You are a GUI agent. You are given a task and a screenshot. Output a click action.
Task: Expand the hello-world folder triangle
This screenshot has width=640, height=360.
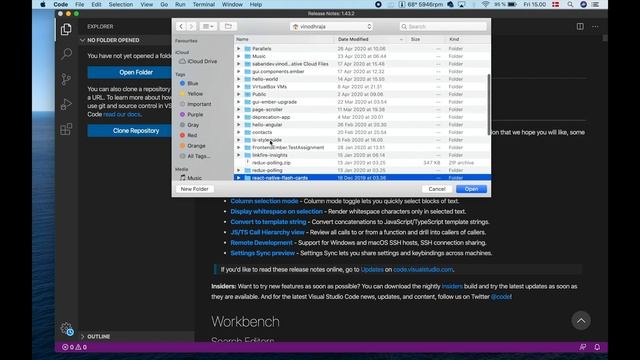(x=239, y=79)
